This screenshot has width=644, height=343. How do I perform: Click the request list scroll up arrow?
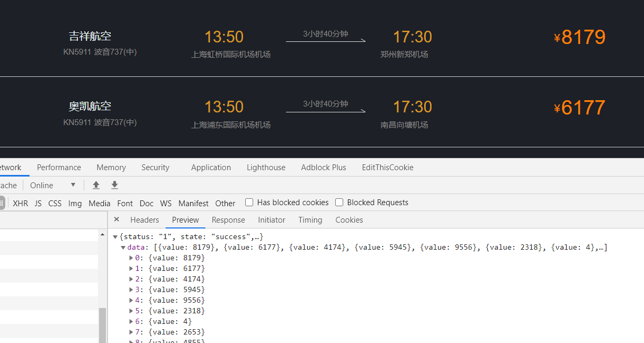[102, 234]
